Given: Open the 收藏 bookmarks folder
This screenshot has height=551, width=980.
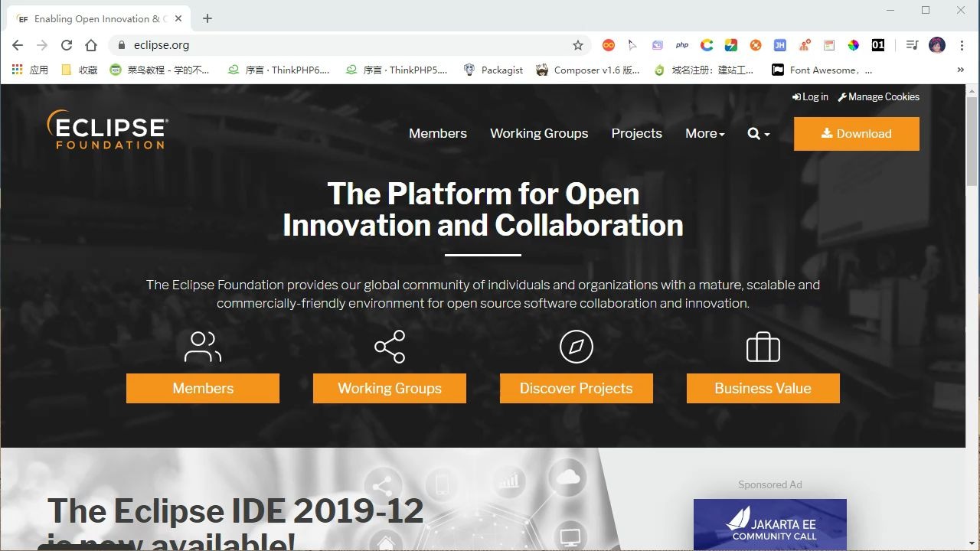Looking at the screenshot, I should tap(79, 70).
